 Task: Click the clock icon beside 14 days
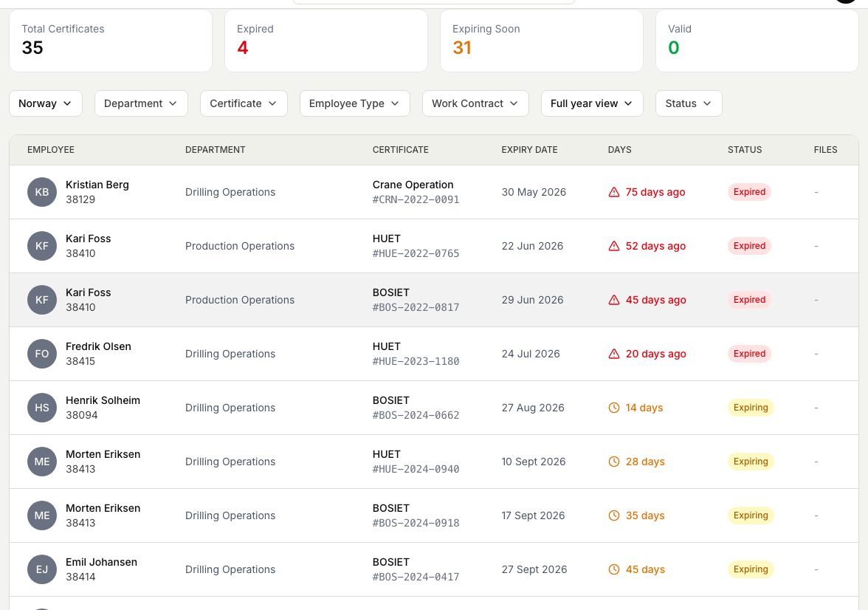tap(614, 408)
